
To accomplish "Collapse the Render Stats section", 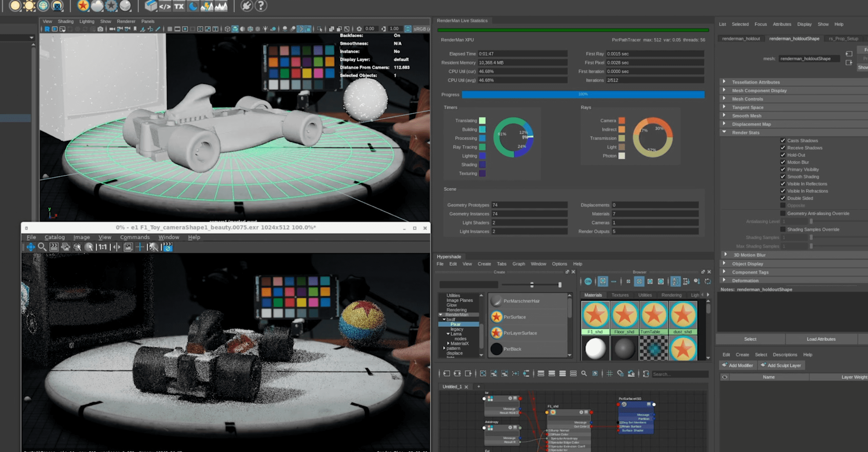I will pos(723,132).
